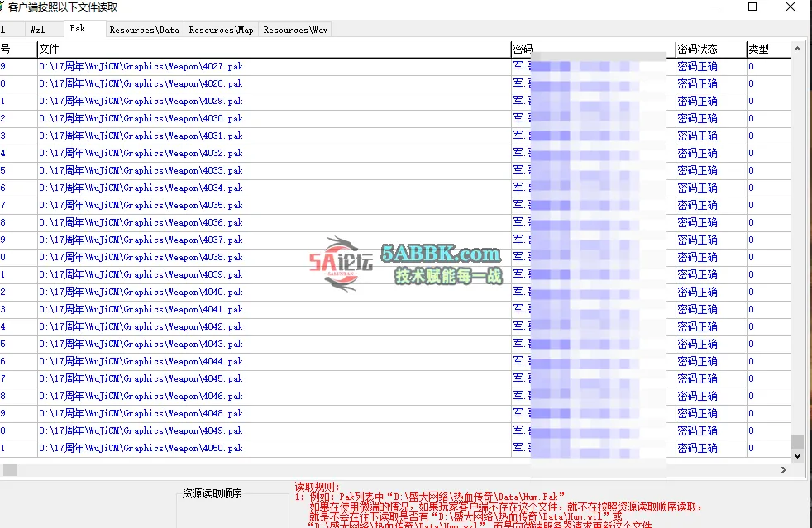Click the 密码状态 column header
Screen dimensions: 812x528
[x=711, y=50]
